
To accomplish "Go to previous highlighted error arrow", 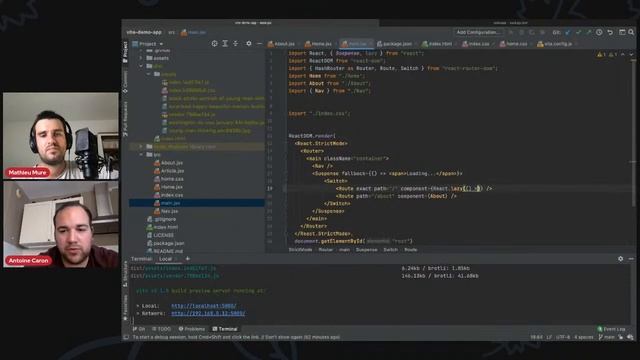I will (x=623, y=54).
